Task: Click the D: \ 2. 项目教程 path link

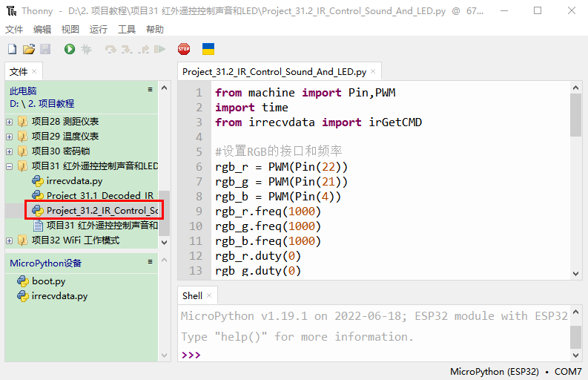Action: click(42, 104)
